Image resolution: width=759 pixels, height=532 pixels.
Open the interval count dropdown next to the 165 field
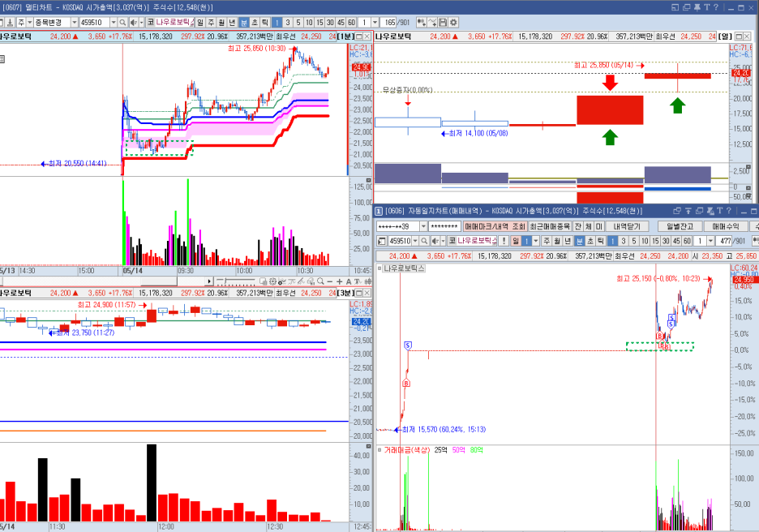375,22
